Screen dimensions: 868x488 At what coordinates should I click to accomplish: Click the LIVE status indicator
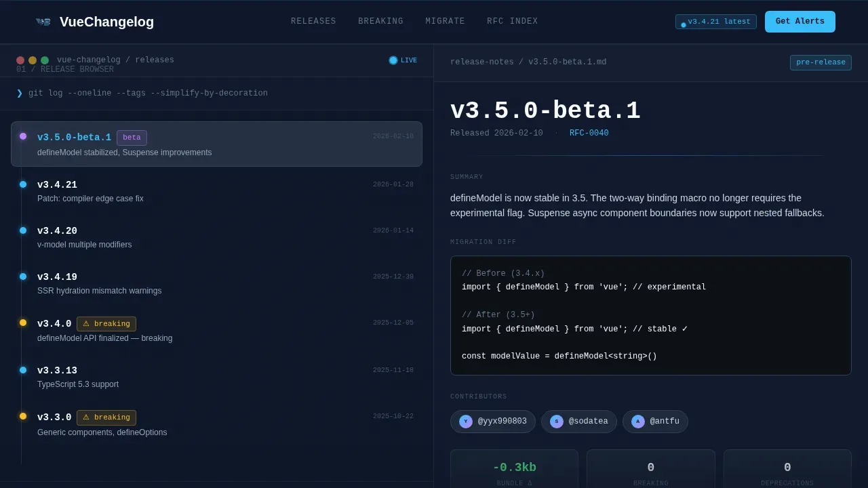[x=403, y=60]
